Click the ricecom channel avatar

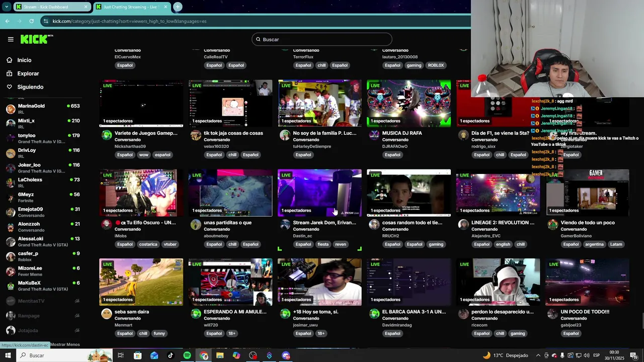click(x=463, y=314)
